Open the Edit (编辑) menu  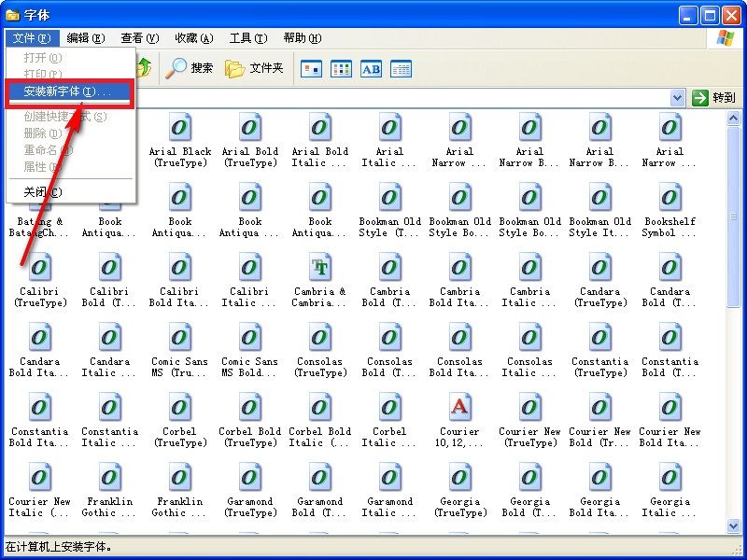(x=86, y=38)
